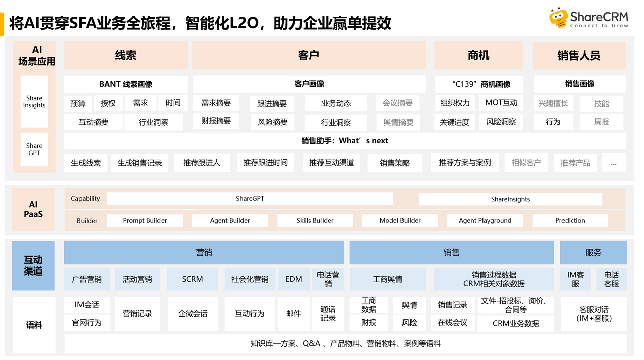Screen dimensions: 644x360
Task: Click the Prompt Builder box
Action: coord(145,220)
